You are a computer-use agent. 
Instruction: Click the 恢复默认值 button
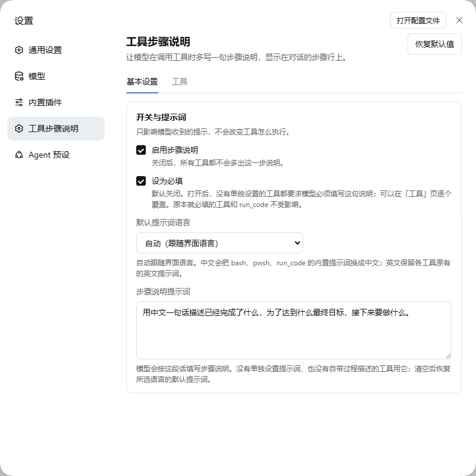coord(434,44)
